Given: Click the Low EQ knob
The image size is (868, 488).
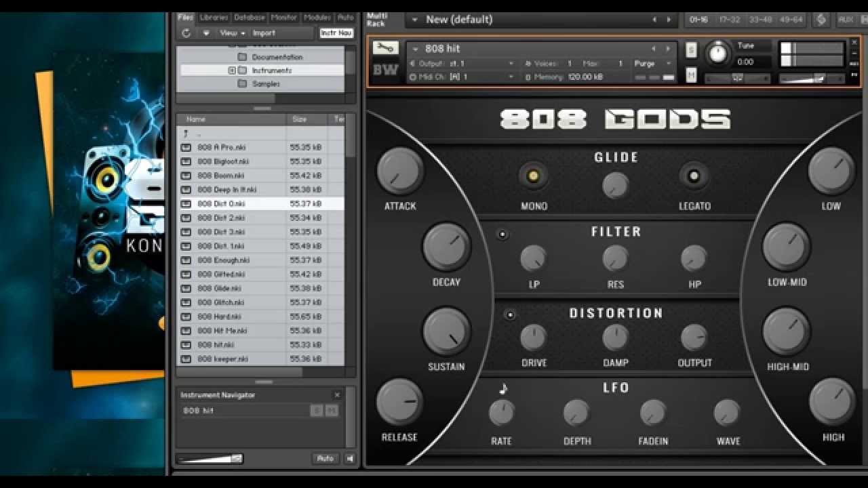Looking at the screenshot, I should point(831,171).
